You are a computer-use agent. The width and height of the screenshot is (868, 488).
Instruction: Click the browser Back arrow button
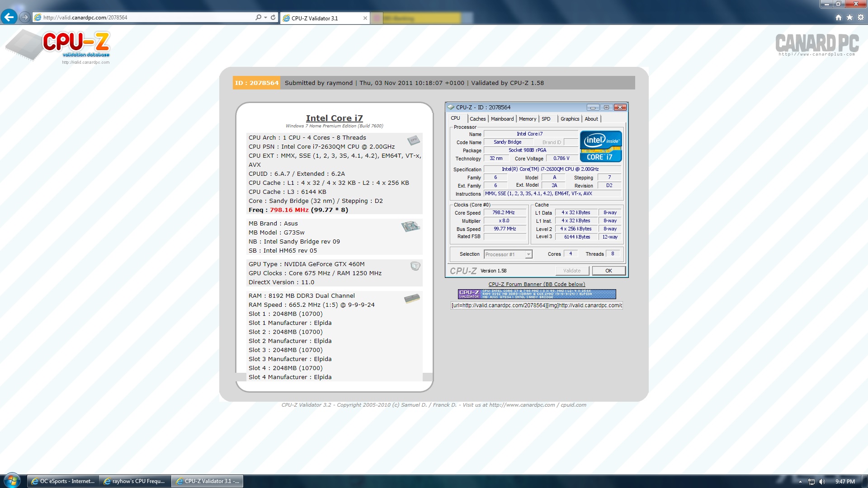(9, 17)
